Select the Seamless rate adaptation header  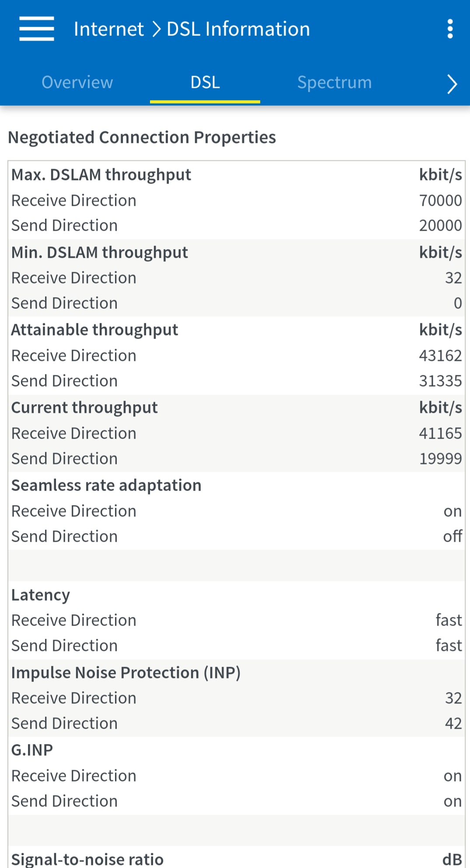(x=106, y=485)
